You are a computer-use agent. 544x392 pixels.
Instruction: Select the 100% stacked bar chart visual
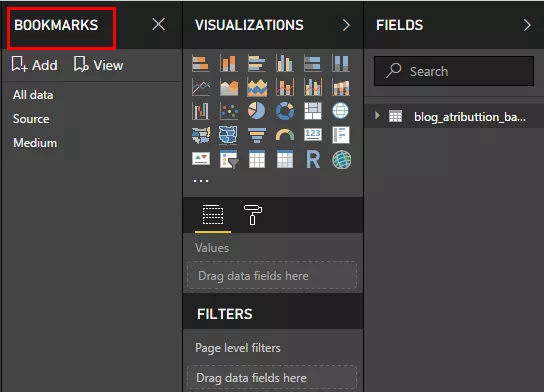[x=313, y=63]
